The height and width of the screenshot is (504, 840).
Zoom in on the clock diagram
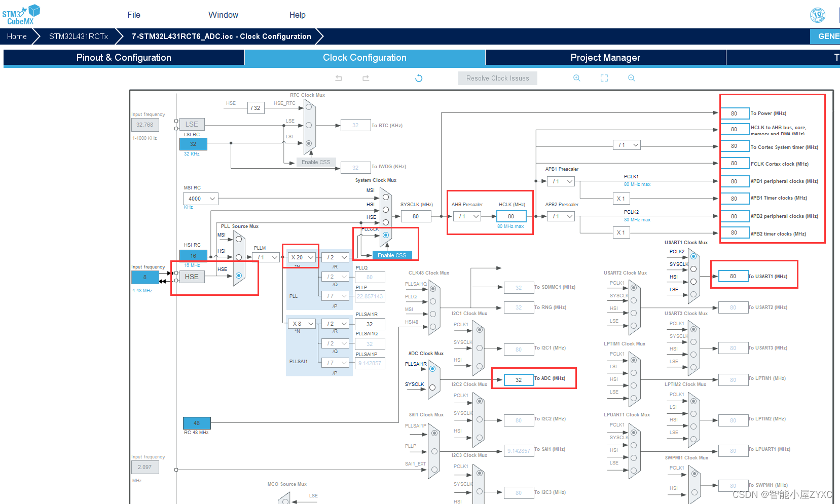pyautogui.click(x=577, y=78)
